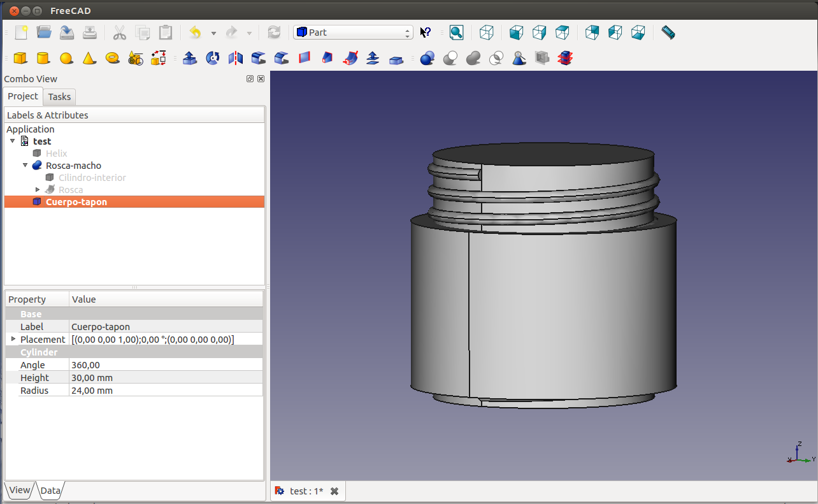This screenshot has height=504, width=818.
Task: Close the test : 1* document tab
Action: 334,491
